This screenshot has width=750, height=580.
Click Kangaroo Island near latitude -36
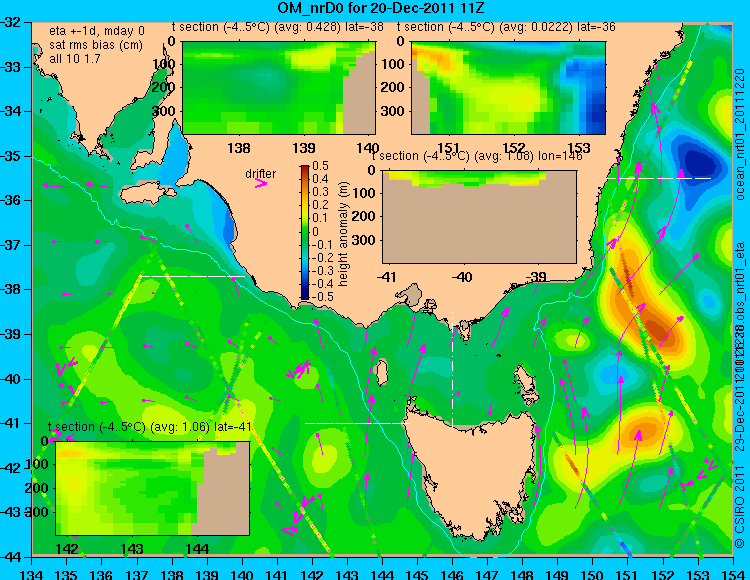(x=147, y=193)
